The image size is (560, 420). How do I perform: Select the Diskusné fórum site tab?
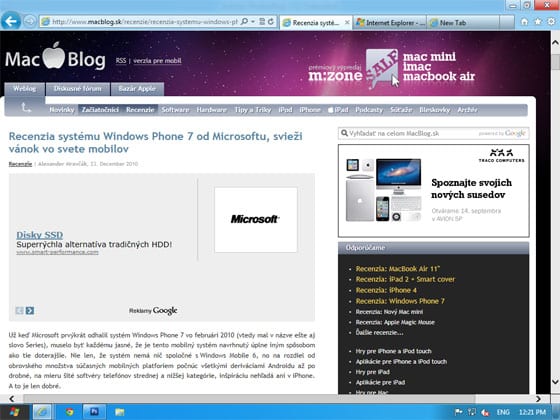(x=78, y=89)
